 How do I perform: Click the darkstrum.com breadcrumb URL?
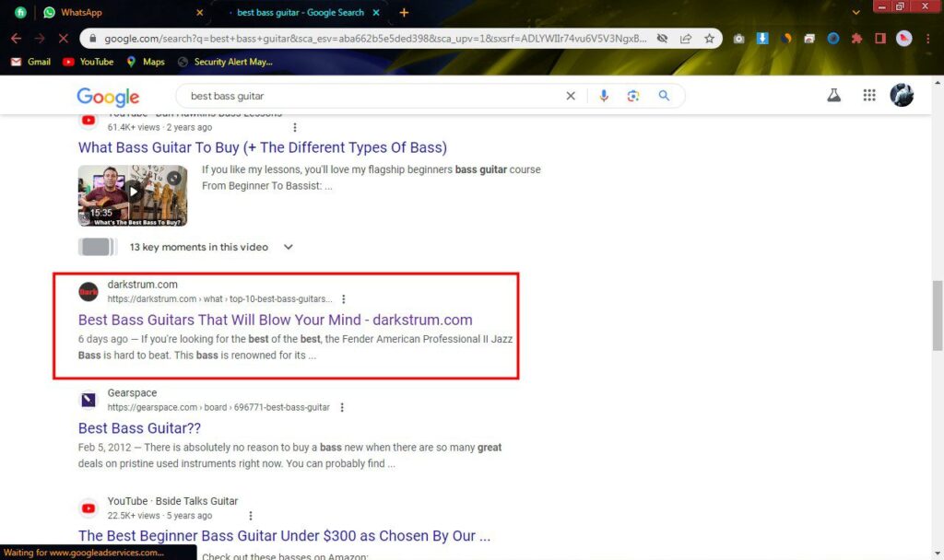point(219,299)
